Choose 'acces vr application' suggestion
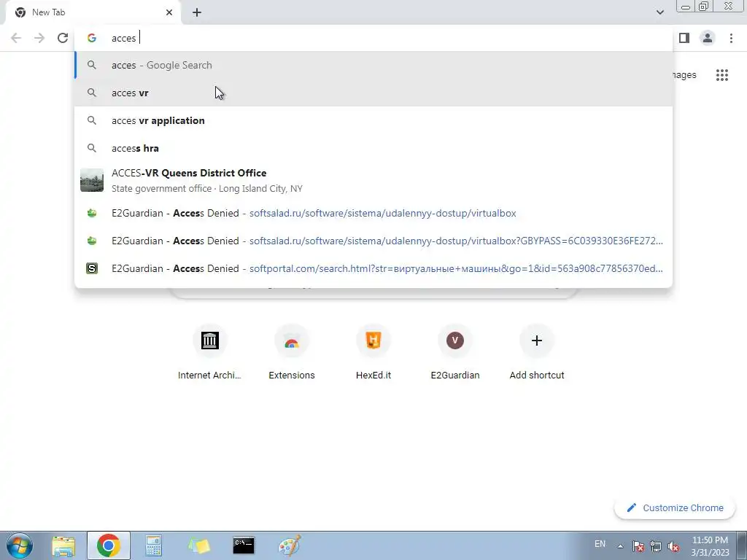This screenshot has width=747, height=560. 373,120
